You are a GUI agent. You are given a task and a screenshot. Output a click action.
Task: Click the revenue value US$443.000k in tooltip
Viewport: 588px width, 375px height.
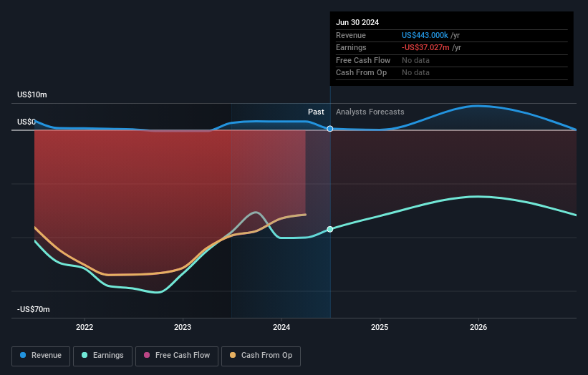(x=425, y=35)
